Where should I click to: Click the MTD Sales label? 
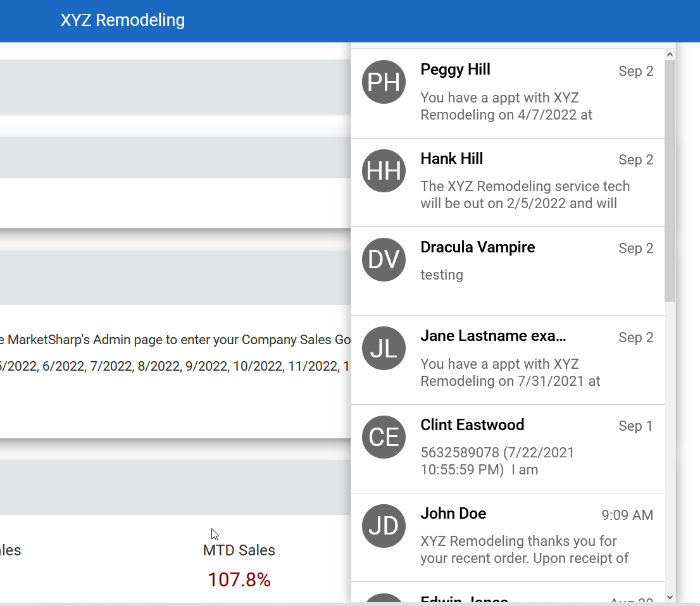tap(239, 550)
